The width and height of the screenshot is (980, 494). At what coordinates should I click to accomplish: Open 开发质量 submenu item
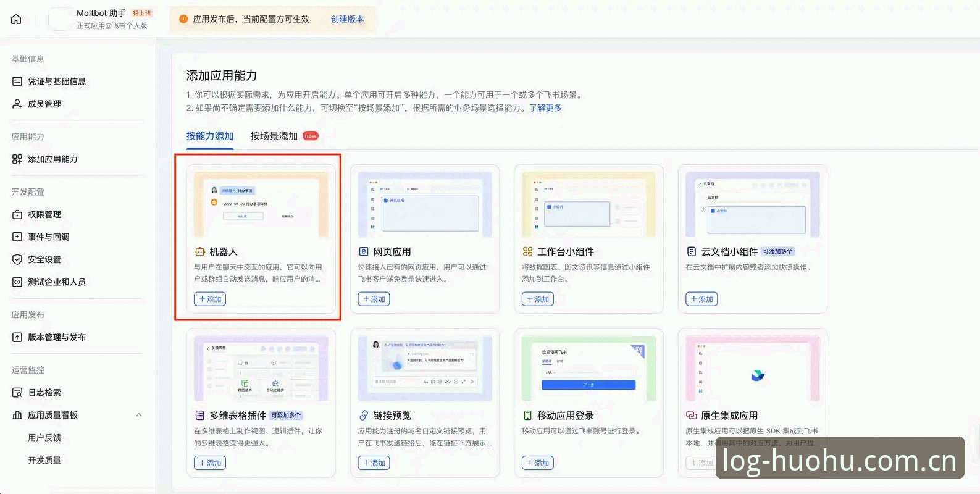coord(44,460)
